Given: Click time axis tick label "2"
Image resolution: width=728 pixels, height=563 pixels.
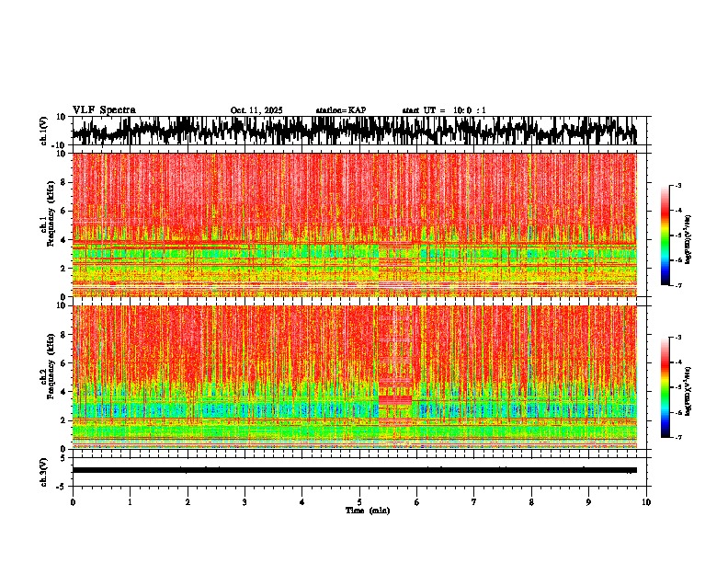Looking at the screenshot, I should point(188,502).
